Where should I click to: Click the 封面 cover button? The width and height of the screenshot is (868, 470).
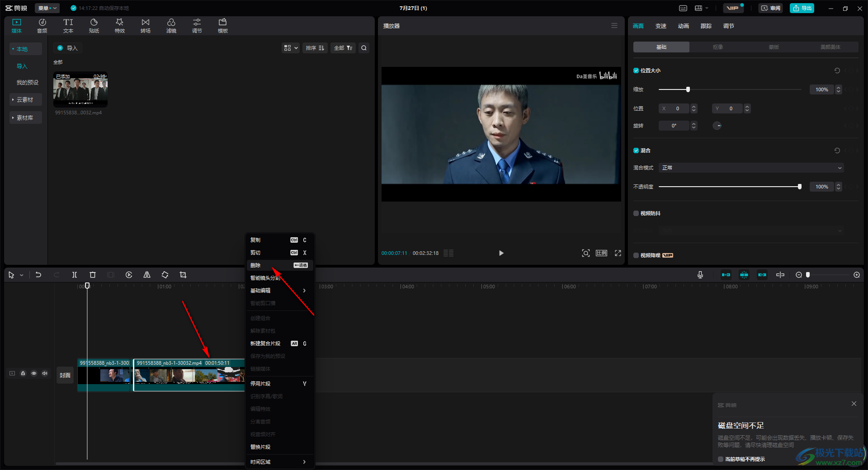coord(65,375)
